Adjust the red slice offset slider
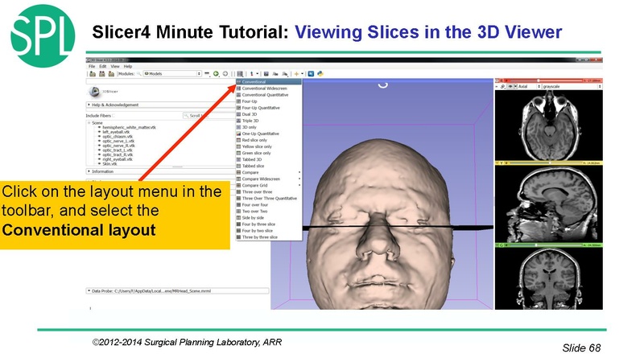 (547, 81)
